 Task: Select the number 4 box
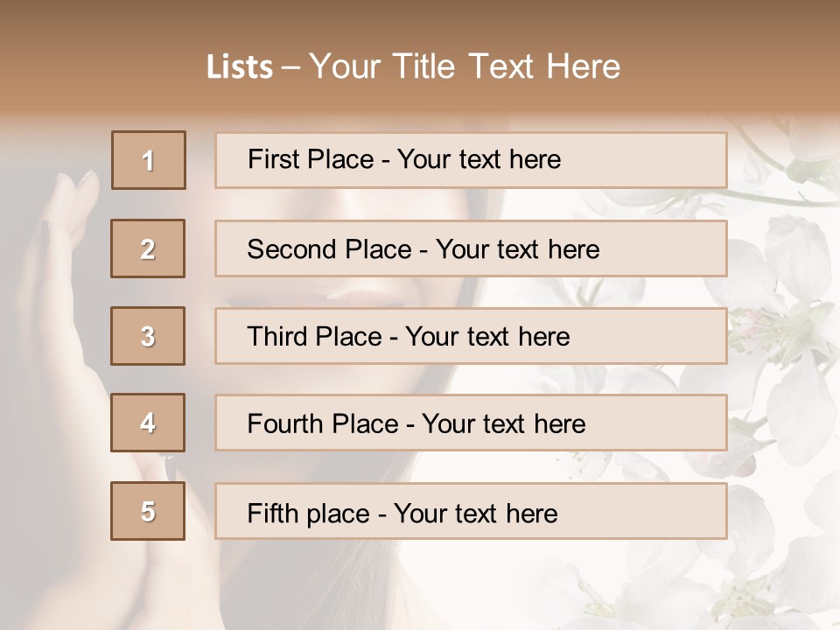tap(148, 423)
